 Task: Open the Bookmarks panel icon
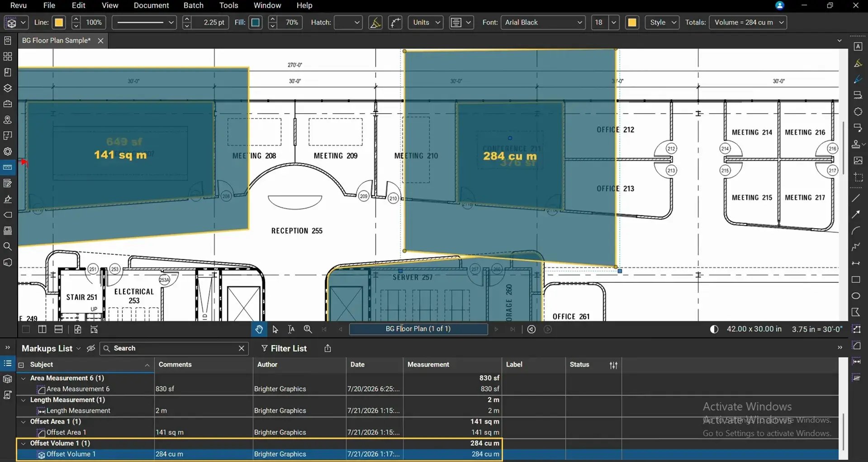pos(8,72)
